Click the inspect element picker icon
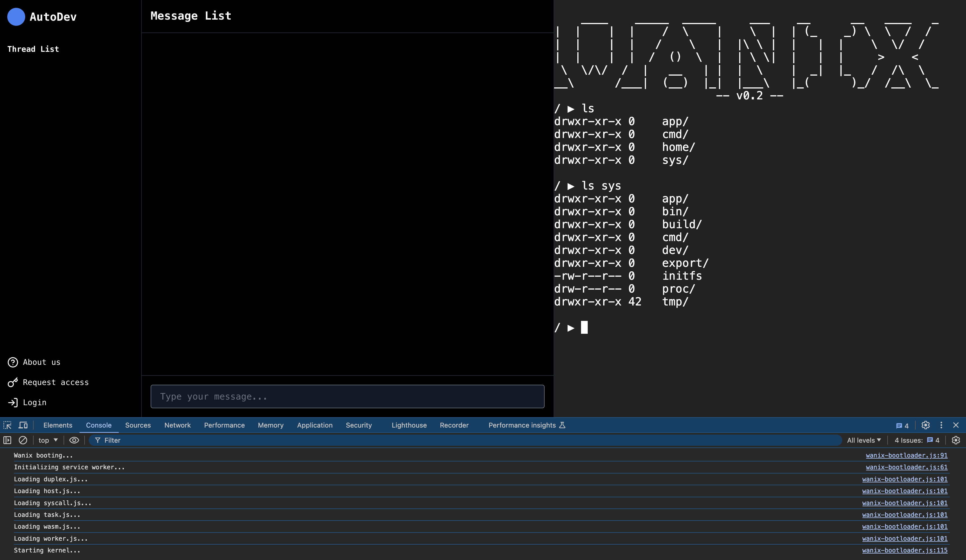The width and height of the screenshot is (966, 560). click(x=7, y=425)
